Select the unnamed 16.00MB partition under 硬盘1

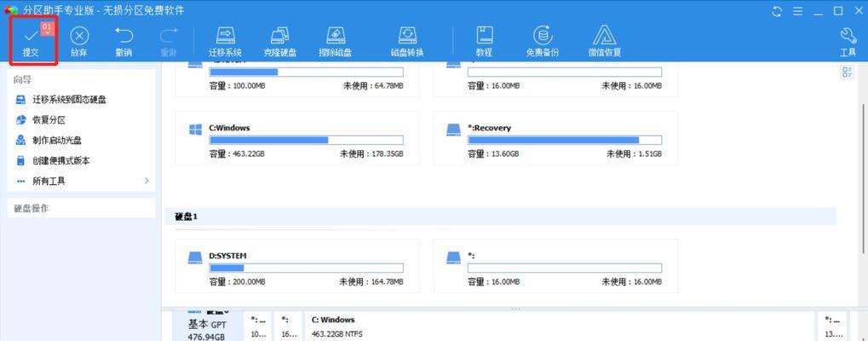point(555,266)
